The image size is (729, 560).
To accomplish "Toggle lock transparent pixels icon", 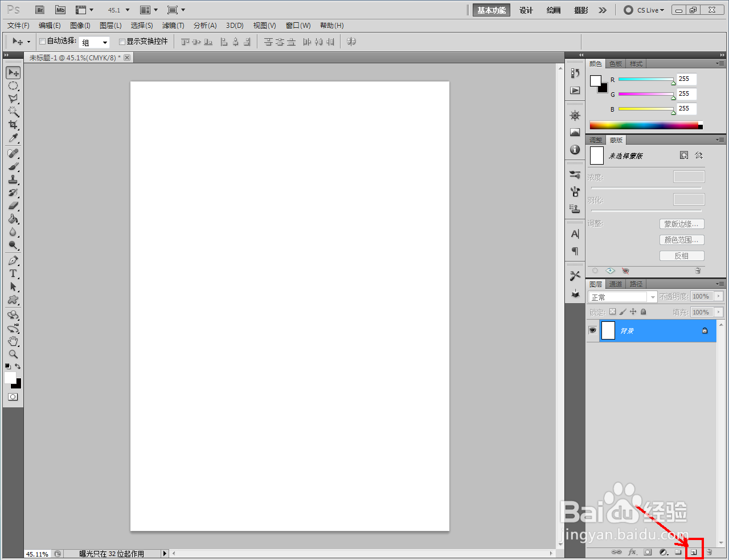I will coord(612,312).
